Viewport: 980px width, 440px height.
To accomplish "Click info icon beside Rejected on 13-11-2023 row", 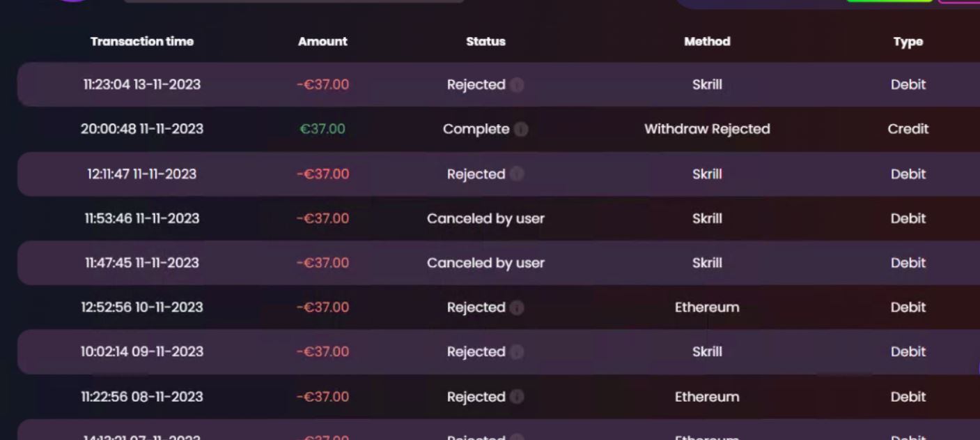I will coord(517,85).
